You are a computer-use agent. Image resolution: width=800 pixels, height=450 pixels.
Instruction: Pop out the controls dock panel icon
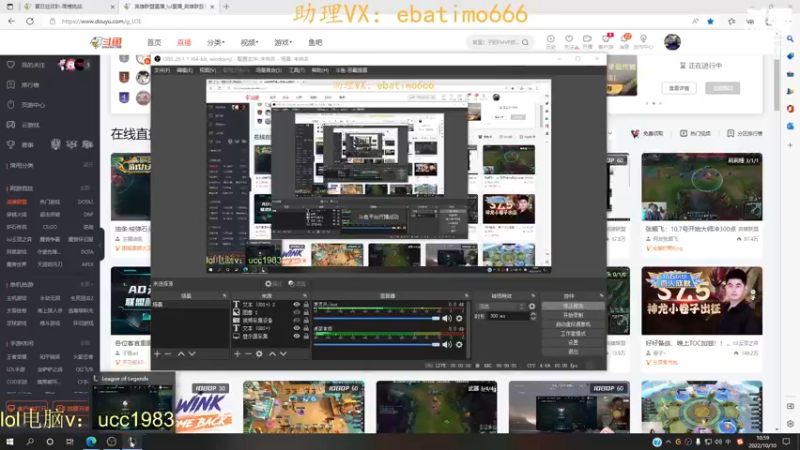point(602,296)
